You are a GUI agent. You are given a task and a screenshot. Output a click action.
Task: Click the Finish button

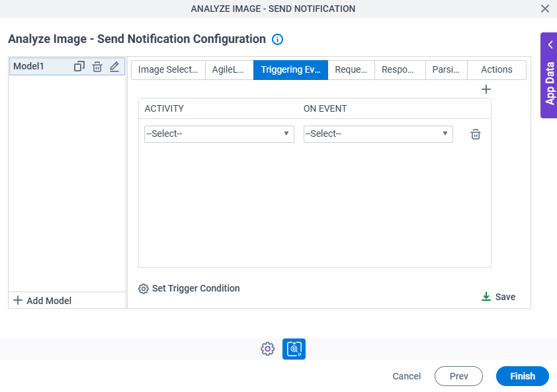[522, 376]
